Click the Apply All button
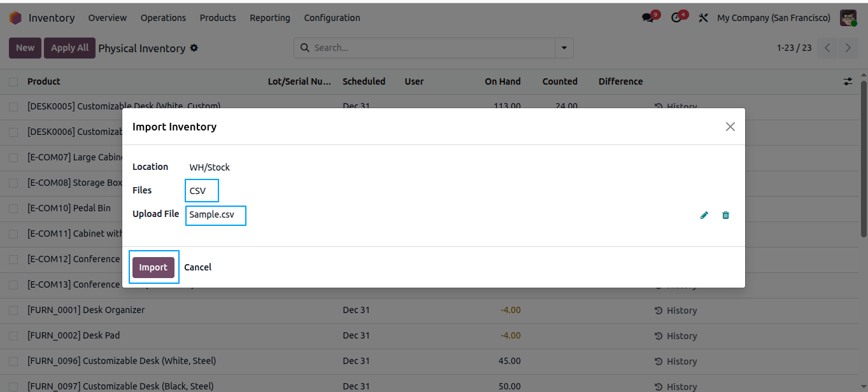Image resolution: width=868 pixels, height=392 pixels. click(x=70, y=48)
